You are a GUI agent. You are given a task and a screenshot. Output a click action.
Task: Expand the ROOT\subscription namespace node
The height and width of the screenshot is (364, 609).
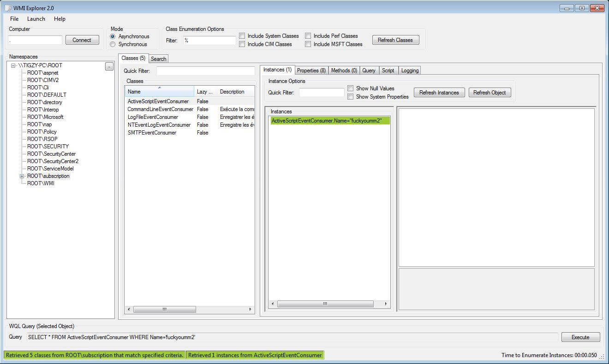(22, 176)
